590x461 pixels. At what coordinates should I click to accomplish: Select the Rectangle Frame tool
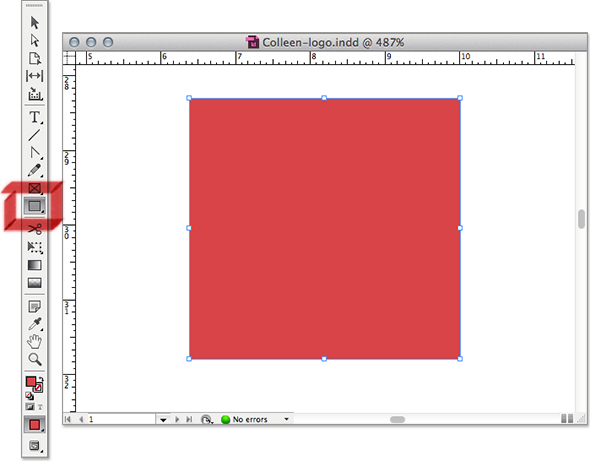tap(35, 188)
